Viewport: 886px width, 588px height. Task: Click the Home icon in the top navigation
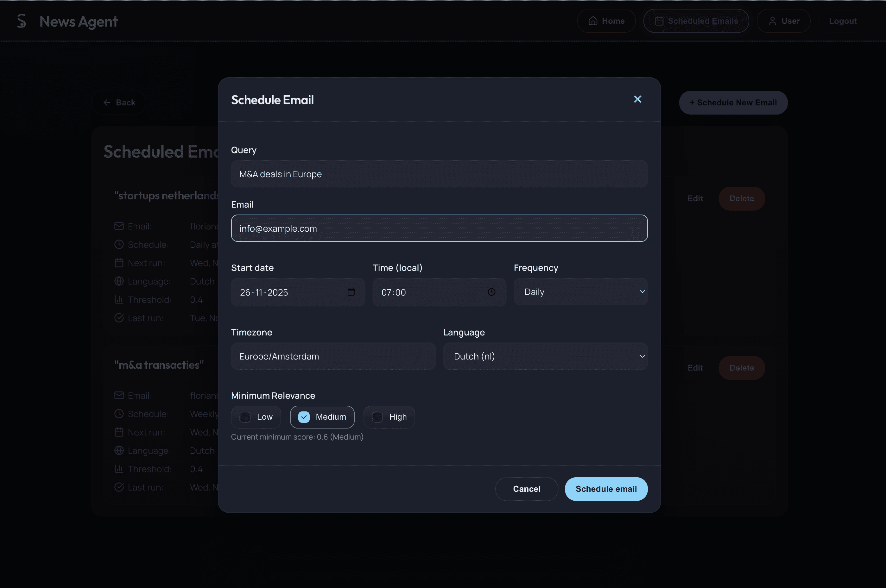[x=593, y=21]
